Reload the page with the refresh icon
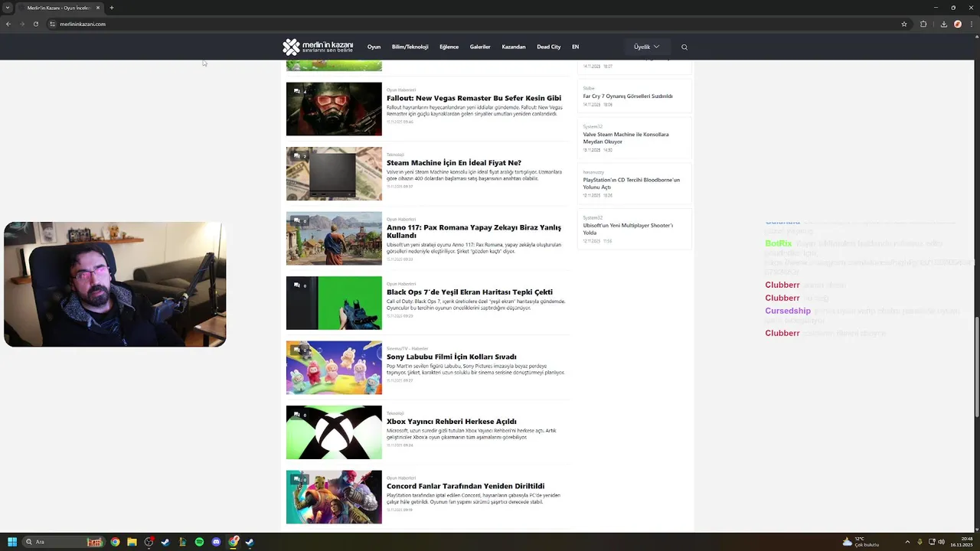Viewport: 980px width, 551px height. [x=35, y=24]
